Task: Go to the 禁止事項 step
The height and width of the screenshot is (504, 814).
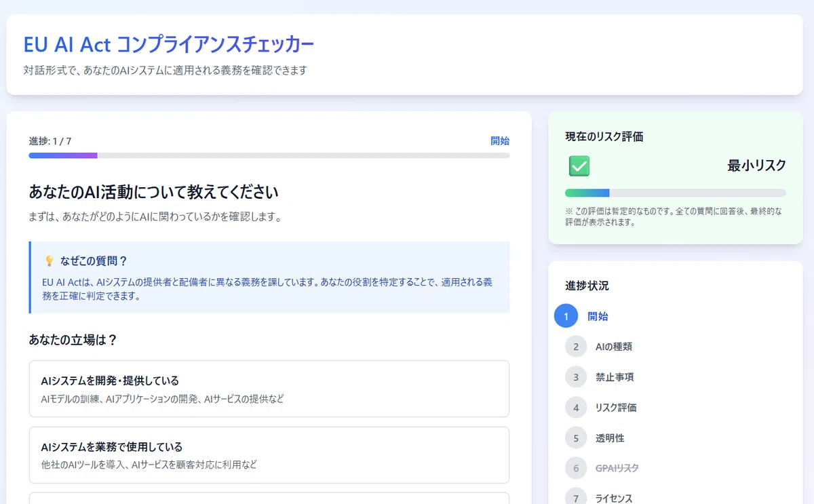Action: [x=615, y=377]
